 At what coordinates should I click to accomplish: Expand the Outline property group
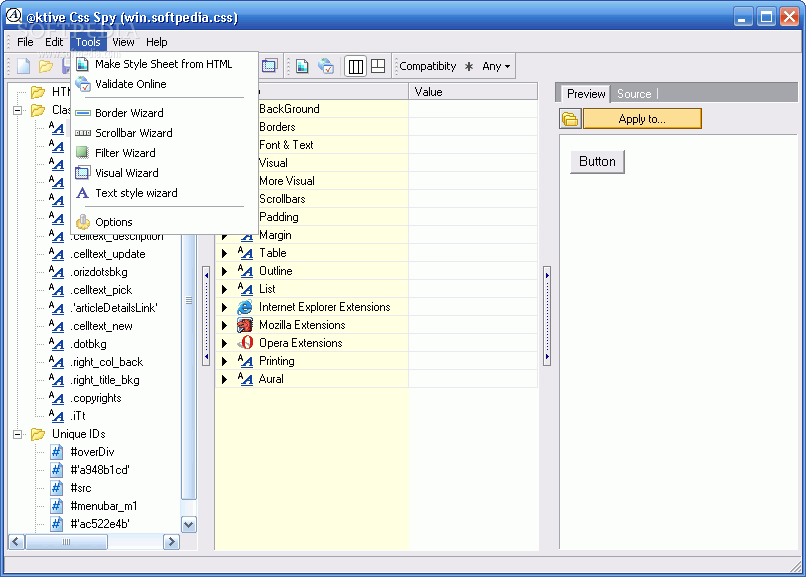pos(224,271)
